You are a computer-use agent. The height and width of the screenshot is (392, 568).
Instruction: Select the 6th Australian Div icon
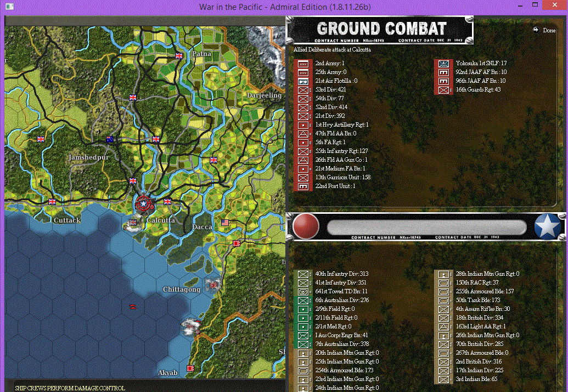tap(303, 300)
